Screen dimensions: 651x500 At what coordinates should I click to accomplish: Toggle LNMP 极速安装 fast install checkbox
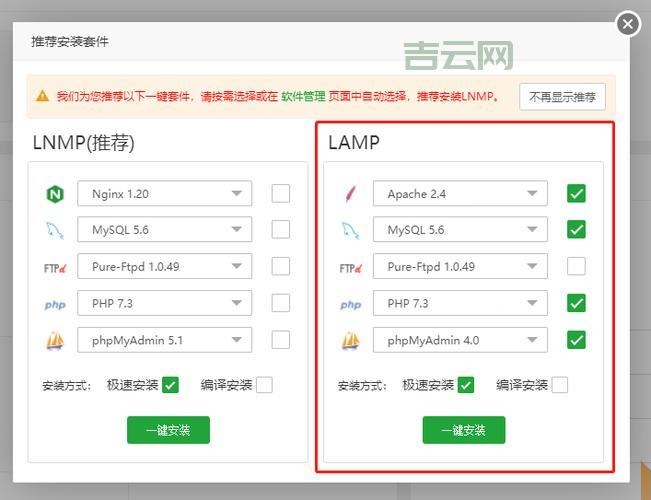pyautogui.click(x=170, y=385)
